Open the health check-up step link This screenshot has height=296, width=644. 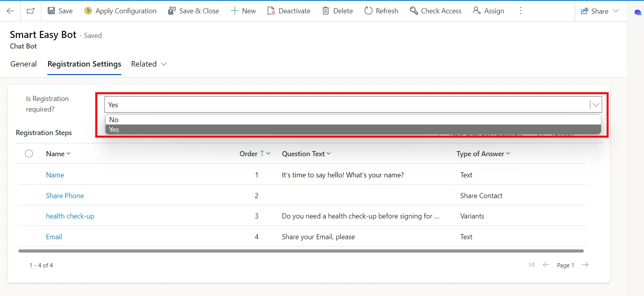70,216
